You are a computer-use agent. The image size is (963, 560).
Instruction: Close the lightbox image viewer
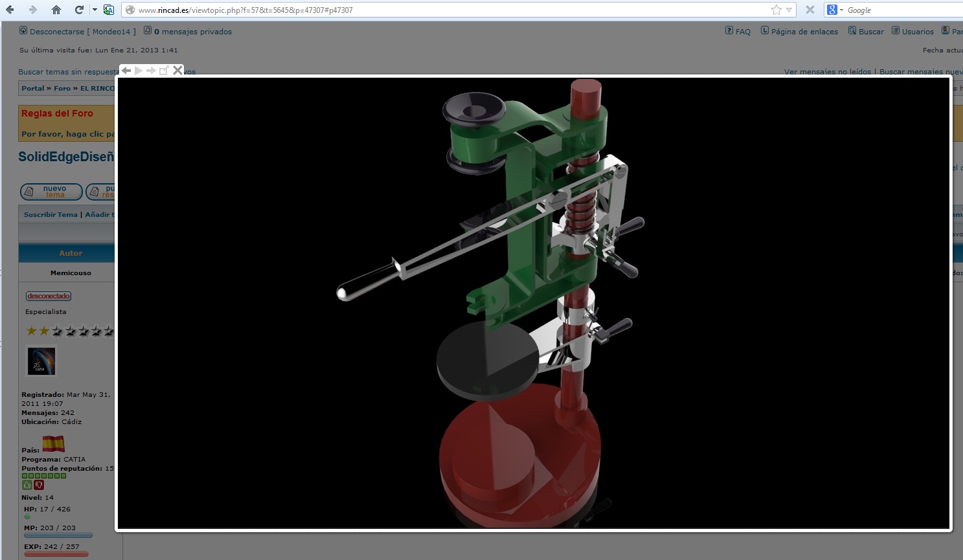pyautogui.click(x=177, y=70)
